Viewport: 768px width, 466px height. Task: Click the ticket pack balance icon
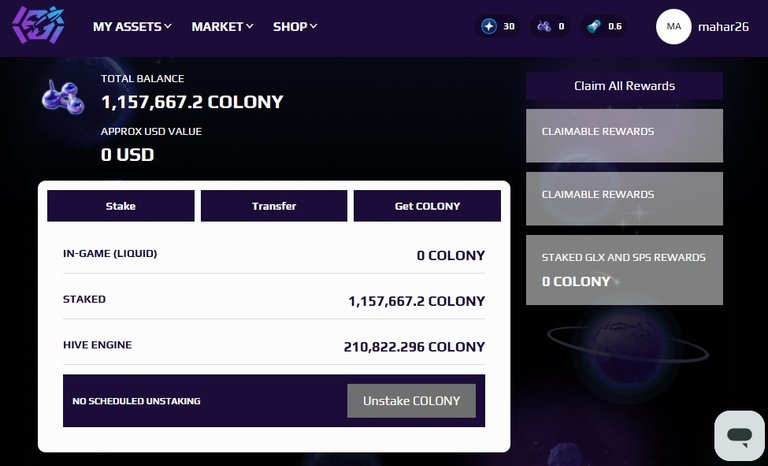click(596, 26)
